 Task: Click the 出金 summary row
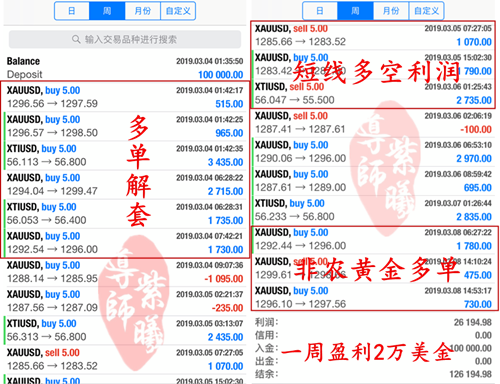[373, 361]
